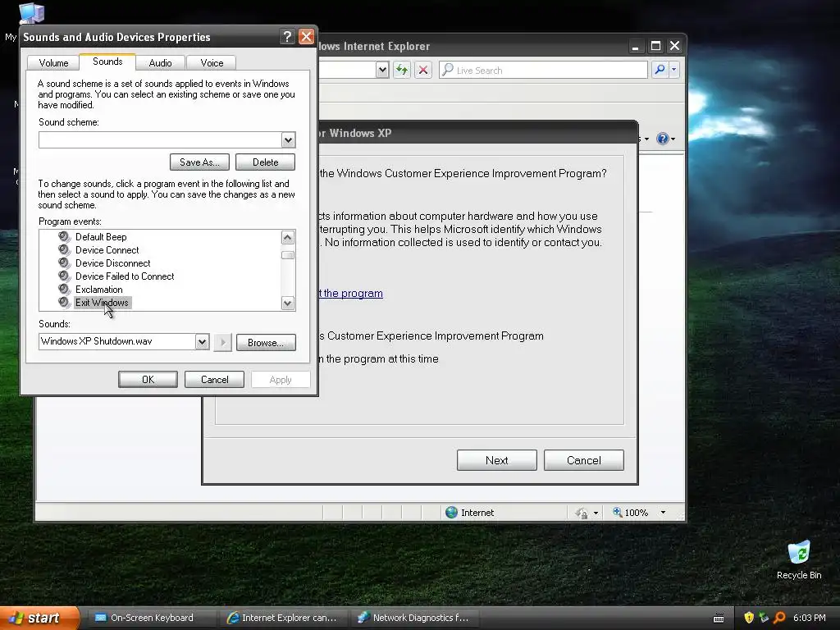Close the Sounds and Audio Devices dialog
The image size is (840, 630).
click(x=306, y=37)
